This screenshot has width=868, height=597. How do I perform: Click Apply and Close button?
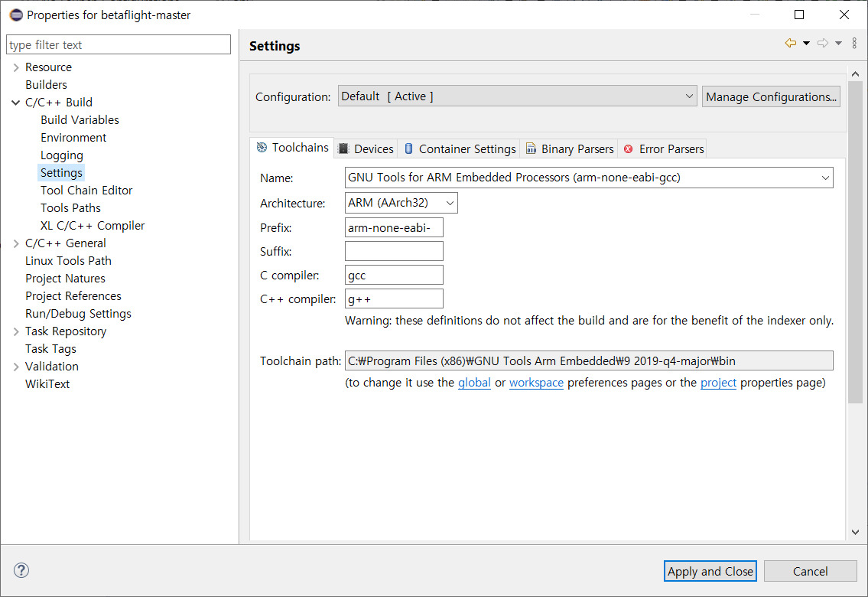[710, 572]
